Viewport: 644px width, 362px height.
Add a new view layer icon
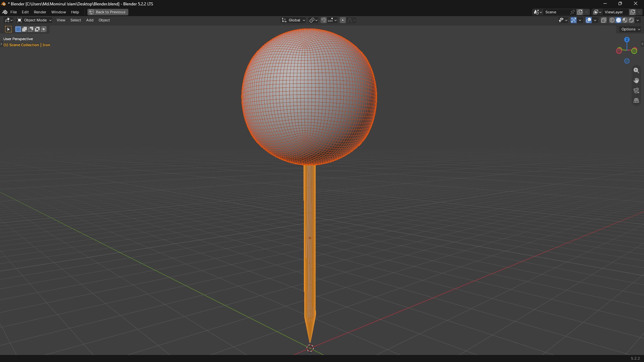click(633, 12)
